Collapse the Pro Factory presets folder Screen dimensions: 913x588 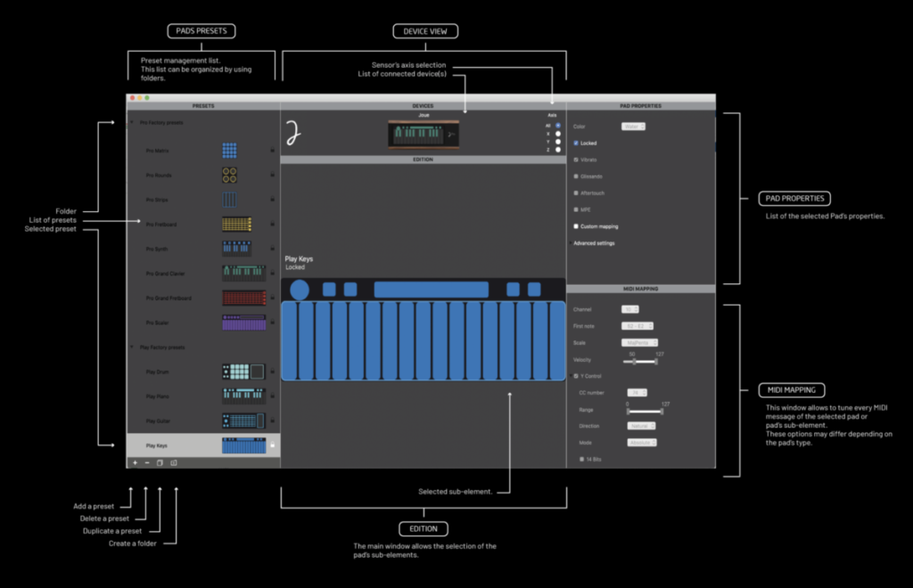[x=132, y=123]
